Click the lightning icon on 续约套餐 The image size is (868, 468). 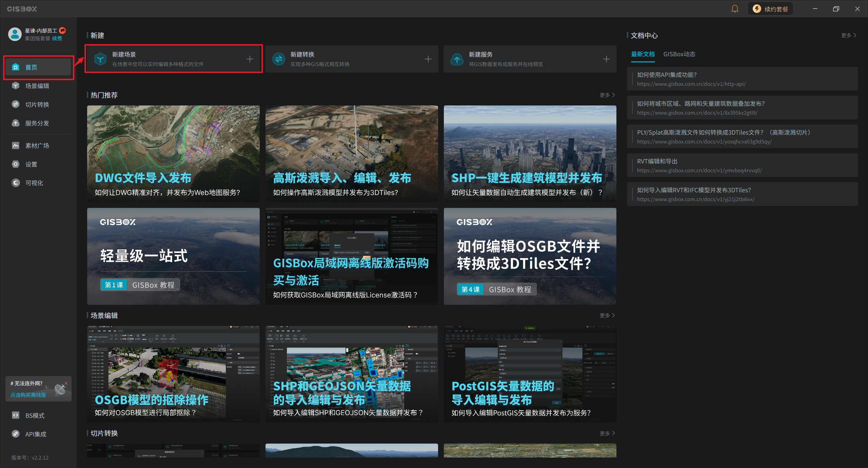pyautogui.click(x=757, y=9)
